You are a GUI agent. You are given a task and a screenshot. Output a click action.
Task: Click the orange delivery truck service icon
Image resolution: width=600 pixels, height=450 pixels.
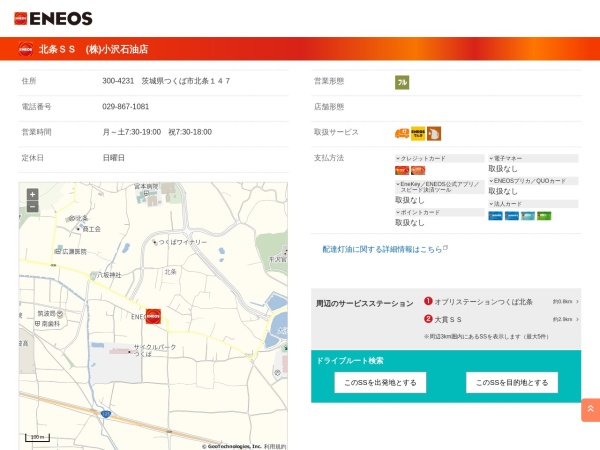click(x=402, y=134)
